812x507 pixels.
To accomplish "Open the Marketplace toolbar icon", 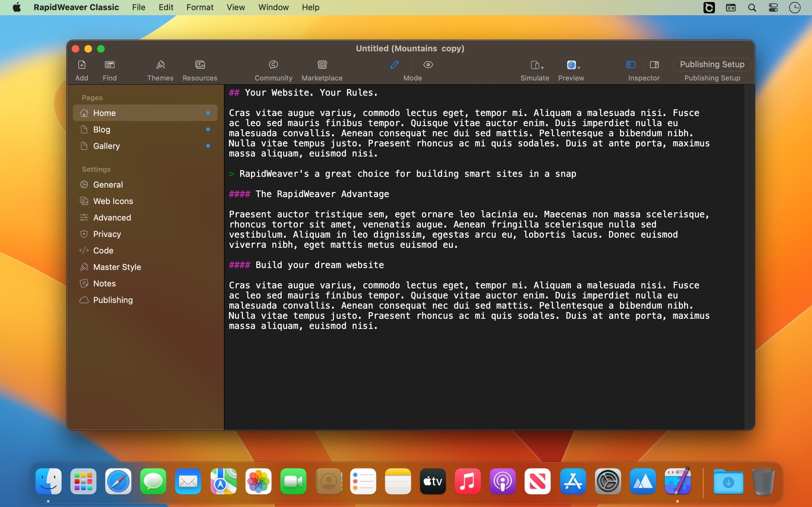I will (x=322, y=65).
